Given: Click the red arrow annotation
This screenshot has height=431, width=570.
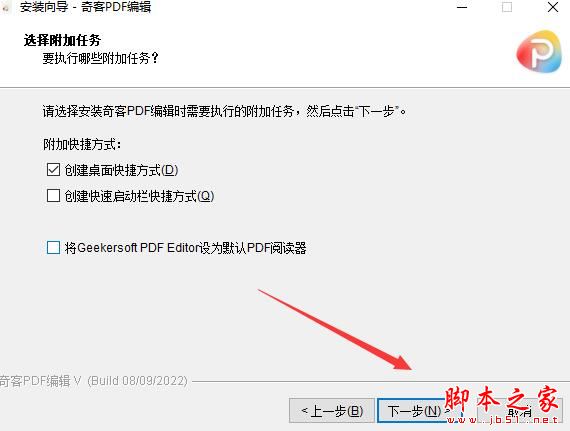Looking at the screenshot, I should [x=335, y=330].
